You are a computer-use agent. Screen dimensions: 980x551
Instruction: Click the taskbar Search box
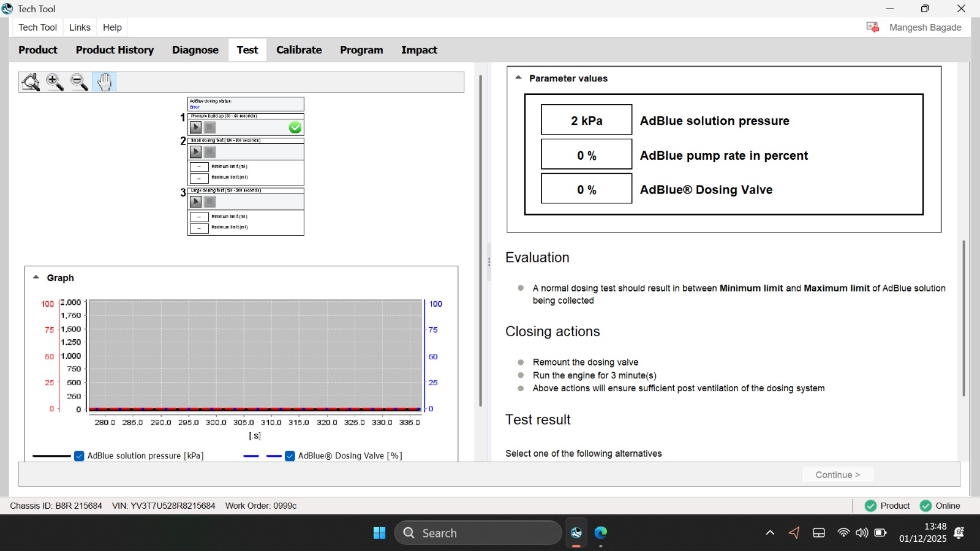478,533
